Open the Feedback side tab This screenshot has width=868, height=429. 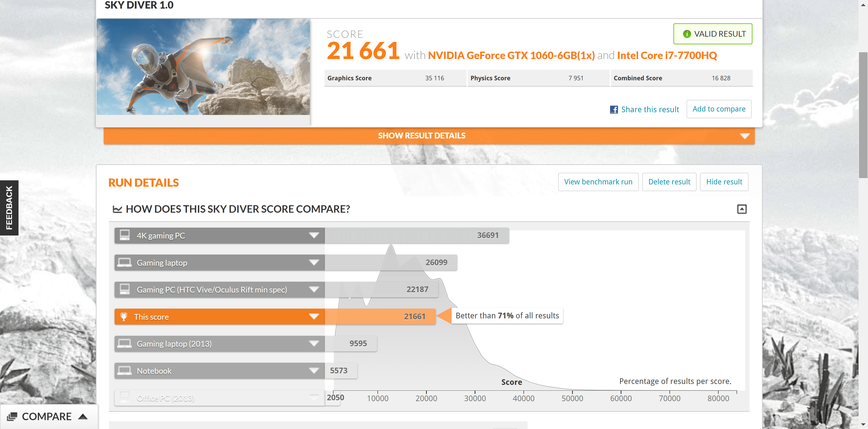tap(9, 208)
